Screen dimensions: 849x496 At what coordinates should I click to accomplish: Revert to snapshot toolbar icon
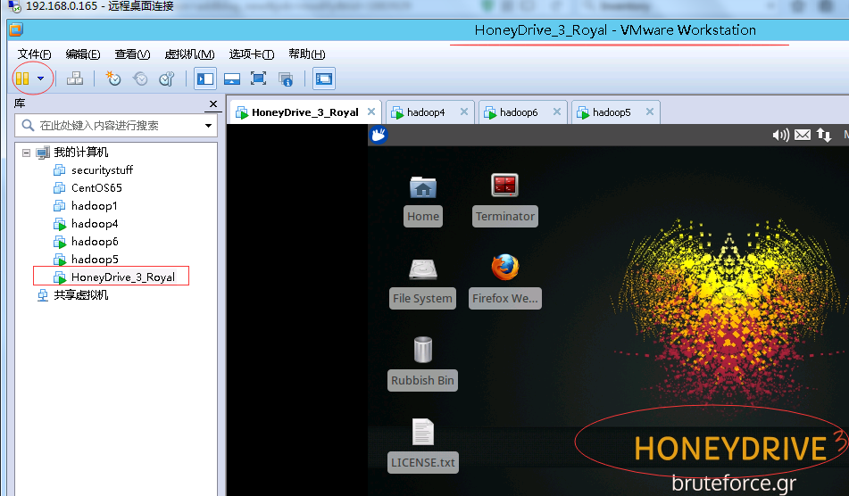click(140, 79)
